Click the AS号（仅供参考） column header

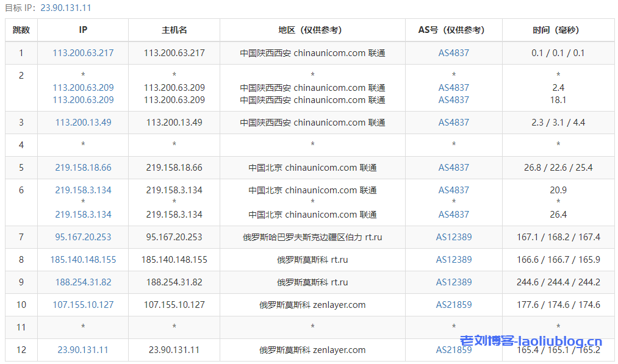click(453, 30)
